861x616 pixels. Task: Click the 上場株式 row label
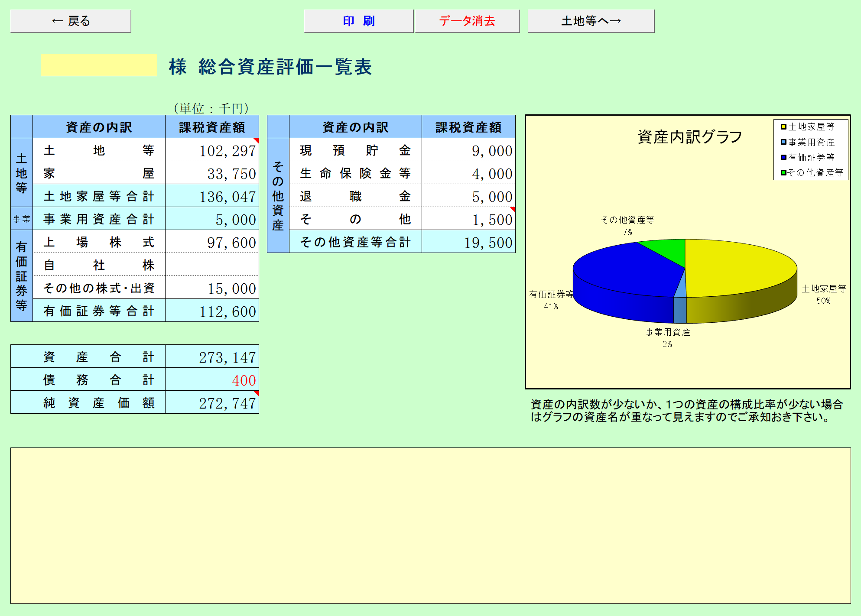(99, 242)
